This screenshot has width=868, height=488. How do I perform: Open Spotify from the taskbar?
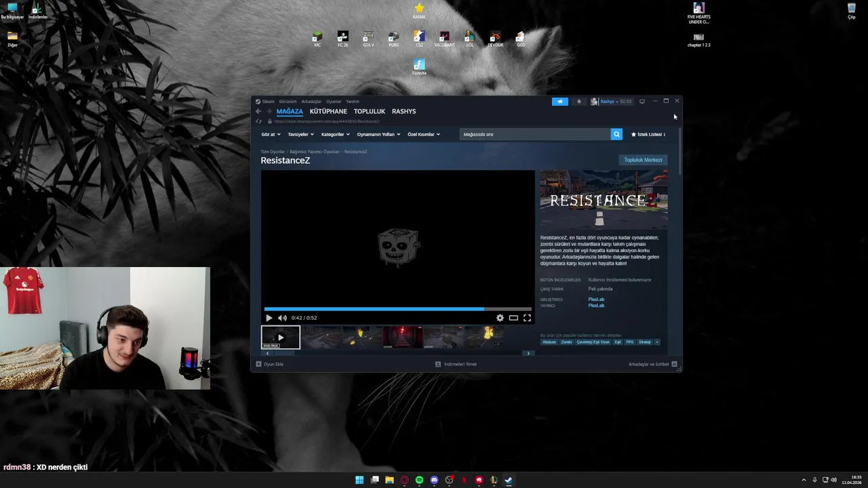(419, 480)
